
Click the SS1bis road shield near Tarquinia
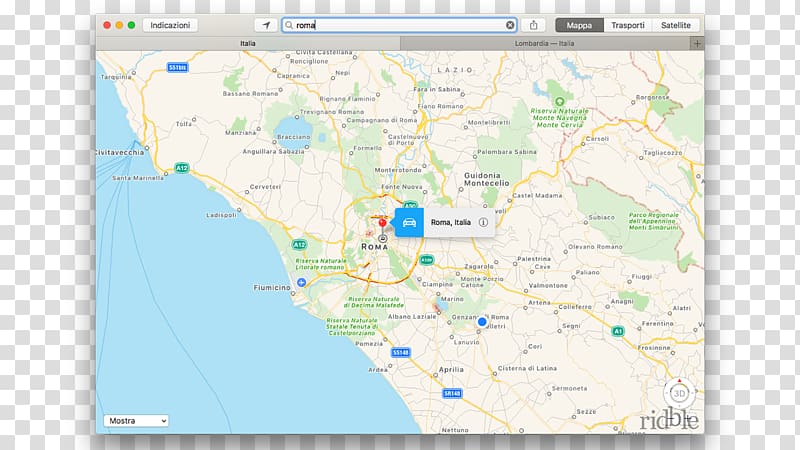(x=177, y=67)
